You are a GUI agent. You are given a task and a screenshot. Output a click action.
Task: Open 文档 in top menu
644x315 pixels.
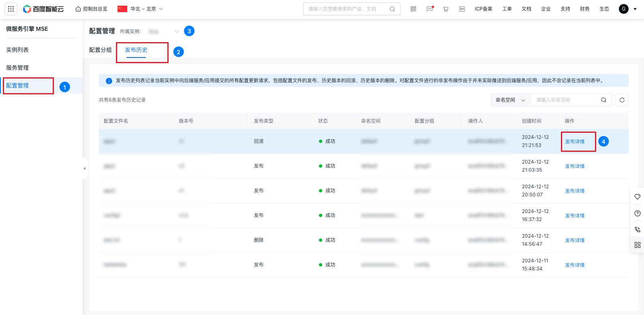[x=526, y=9]
